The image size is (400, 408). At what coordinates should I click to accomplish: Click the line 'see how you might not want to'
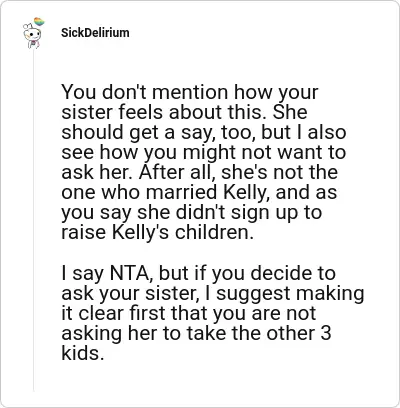(203, 152)
